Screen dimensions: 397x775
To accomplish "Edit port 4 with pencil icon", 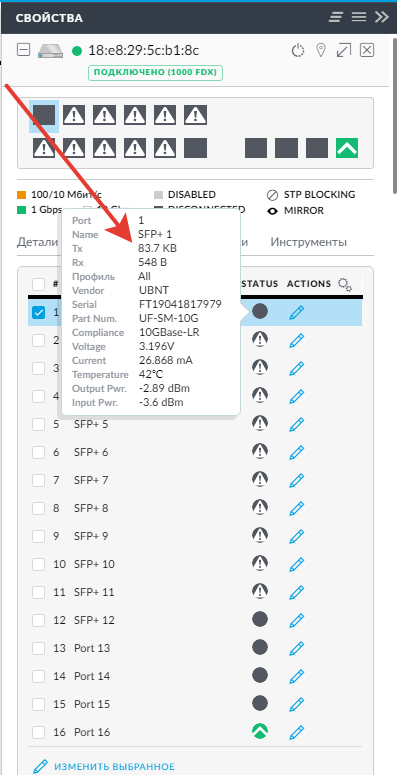I will (296, 396).
